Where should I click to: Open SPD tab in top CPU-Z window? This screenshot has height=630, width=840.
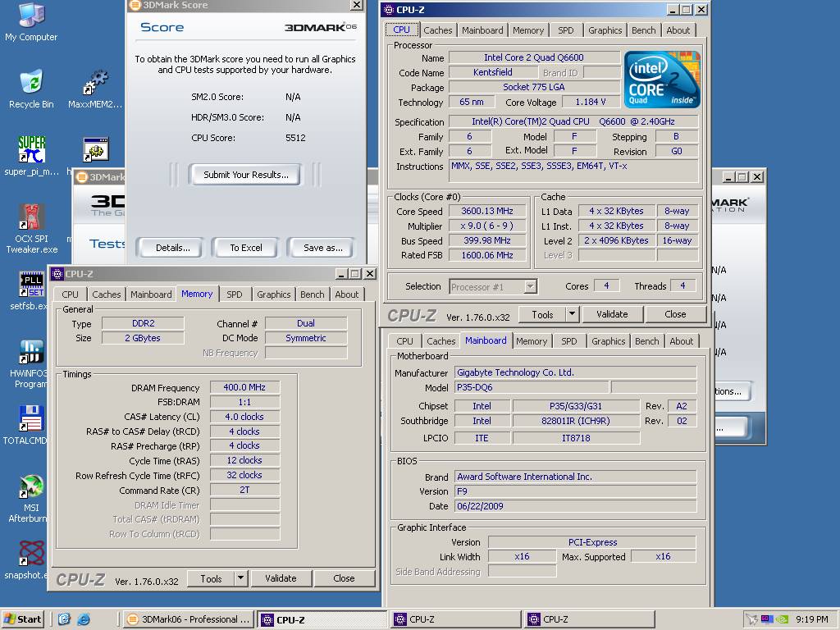click(x=565, y=30)
